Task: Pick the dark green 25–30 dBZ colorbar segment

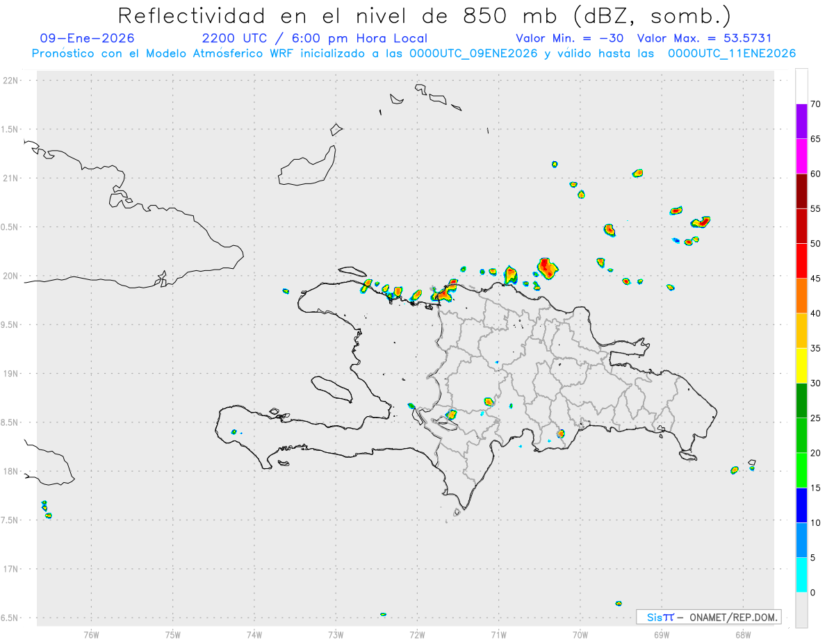Action: (801, 400)
